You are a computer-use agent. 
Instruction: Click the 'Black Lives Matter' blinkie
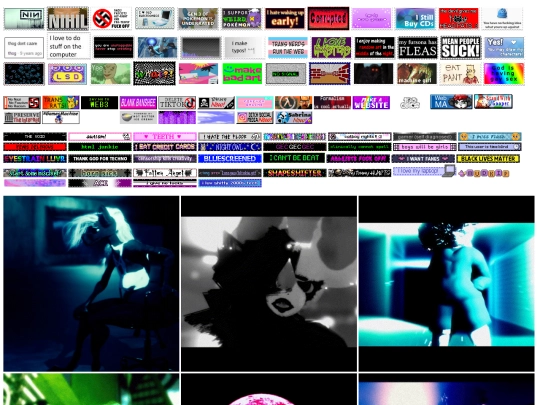click(x=488, y=159)
